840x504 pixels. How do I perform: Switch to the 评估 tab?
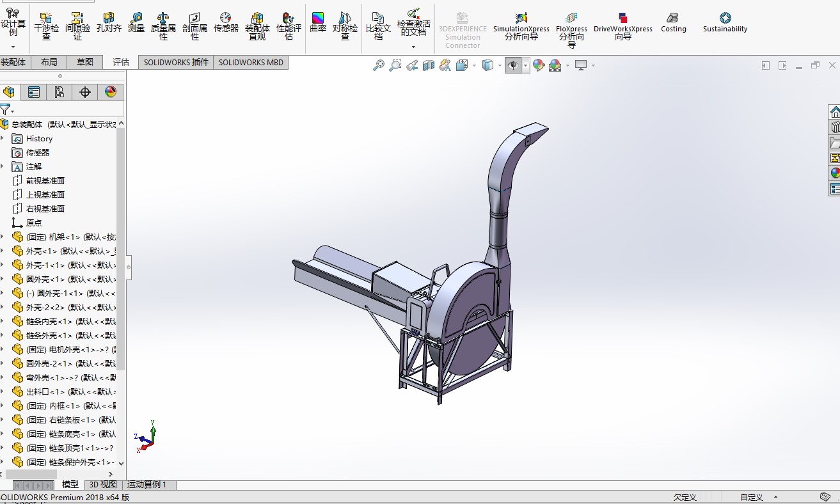pos(121,62)
